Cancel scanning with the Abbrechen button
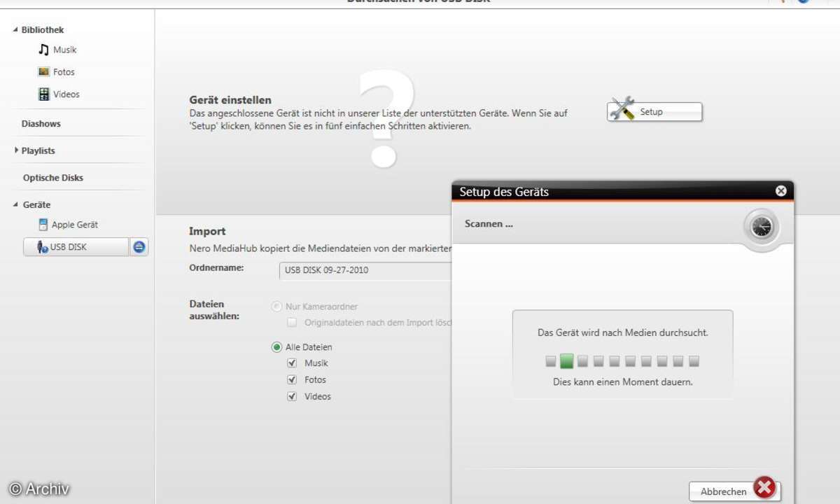The width and height of the screenshot is (840, 504). click(x=735, y=491)
